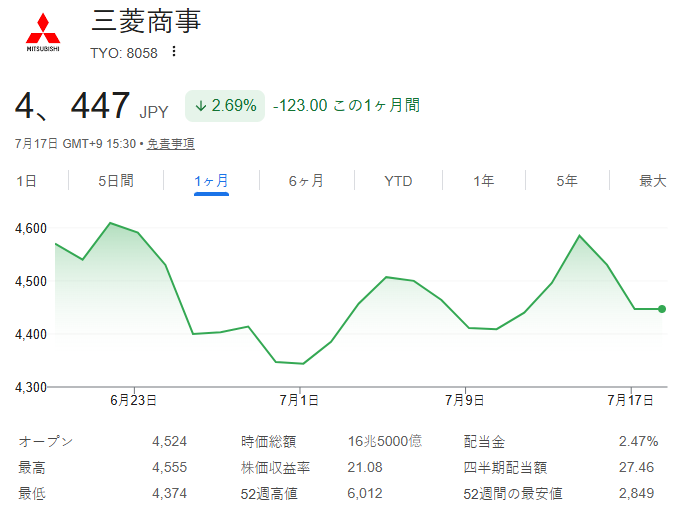Click the 配当金 label
This screenshot has height=517, width=684.
[484, 442]
